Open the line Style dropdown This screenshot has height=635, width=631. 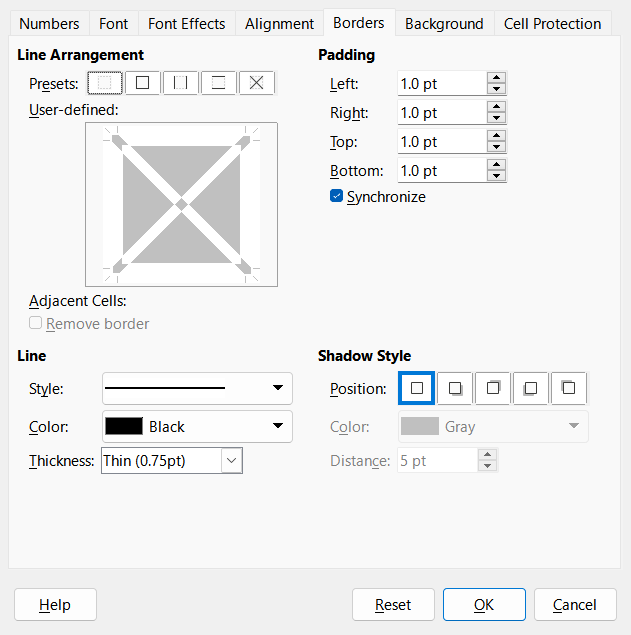coord(197,388)
